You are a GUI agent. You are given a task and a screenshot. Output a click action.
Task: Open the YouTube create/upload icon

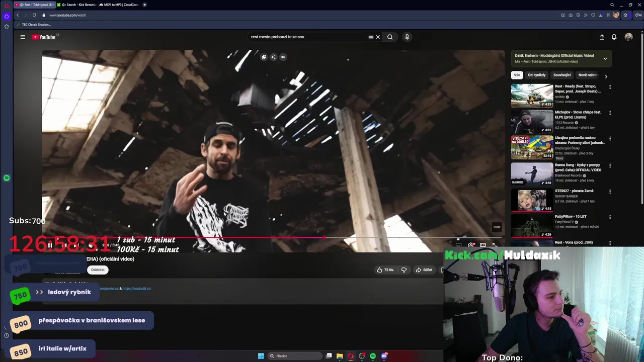click(602, 37)
